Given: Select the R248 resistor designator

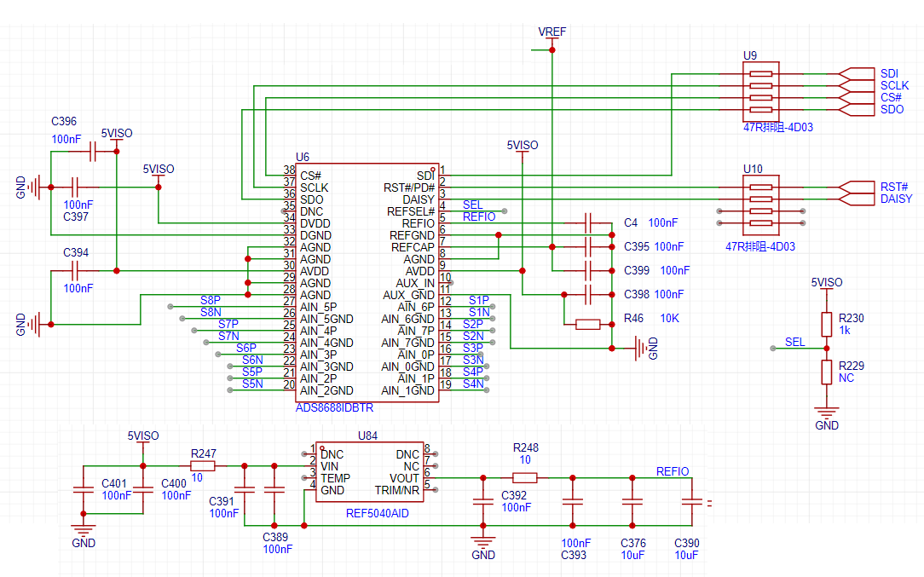Looking at the screenshot, I should click(x=526, y=448).
